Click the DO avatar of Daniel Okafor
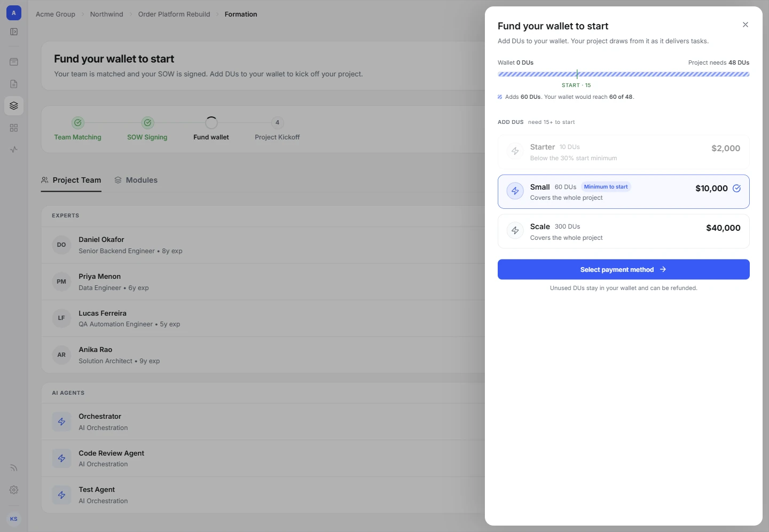The image size is (769, 532). coord(61,245)
